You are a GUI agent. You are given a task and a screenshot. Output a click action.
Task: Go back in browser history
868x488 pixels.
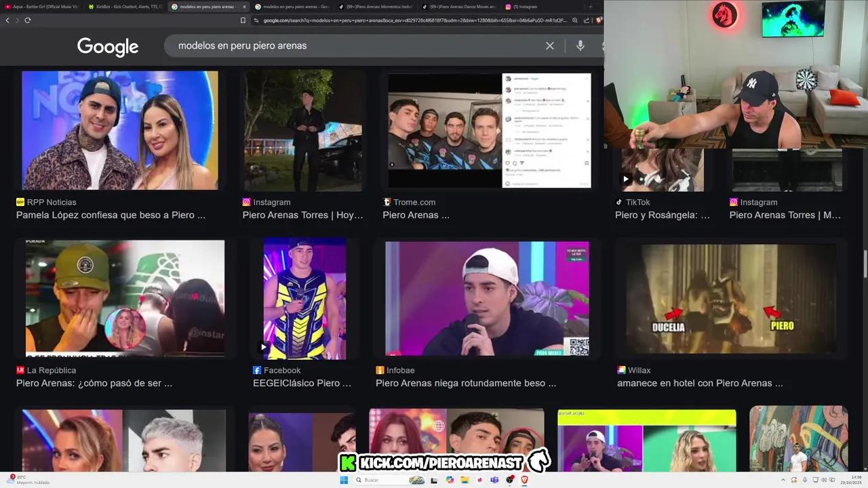pos(7,20)
